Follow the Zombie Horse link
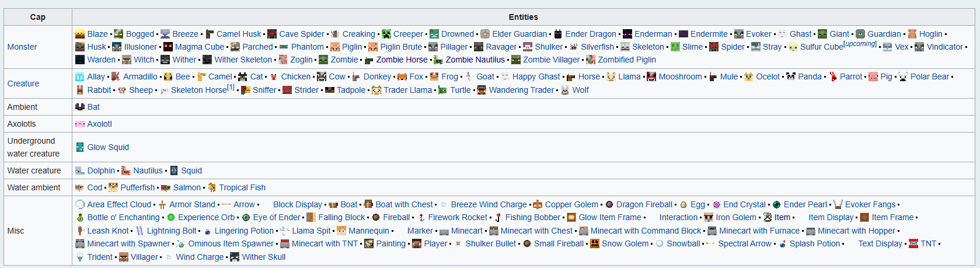Screen dimensions: 980x268 click(402, 60)
